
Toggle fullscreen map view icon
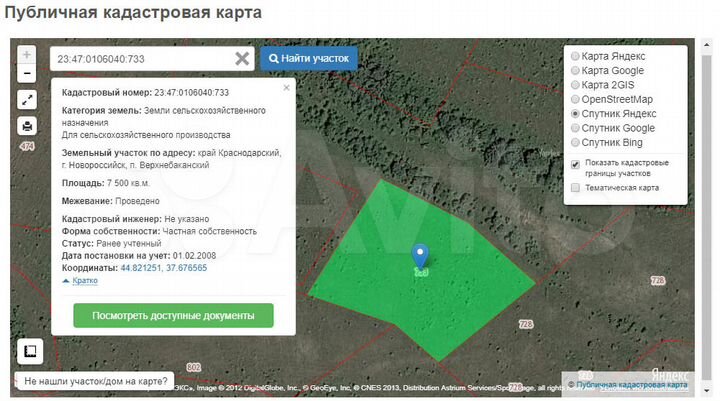(x=27, y=99)
